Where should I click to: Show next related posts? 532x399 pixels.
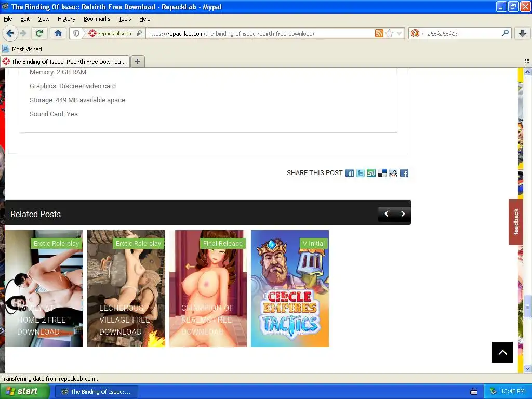click(x=403, y=214)
